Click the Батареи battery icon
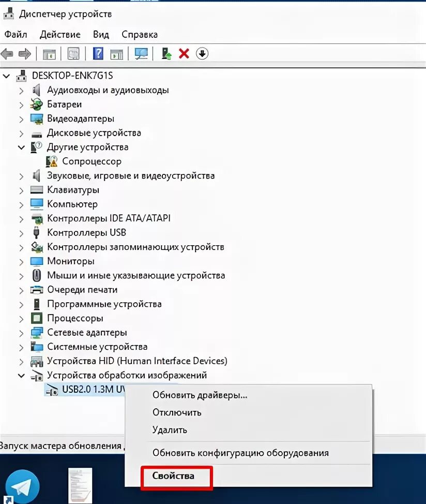 pyautogui.click(x=37, y=104)
